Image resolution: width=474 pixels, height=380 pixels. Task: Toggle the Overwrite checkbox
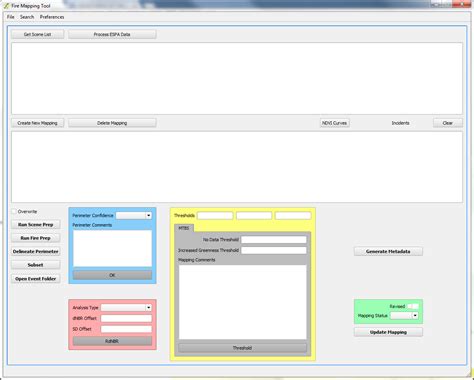[14, 211]
